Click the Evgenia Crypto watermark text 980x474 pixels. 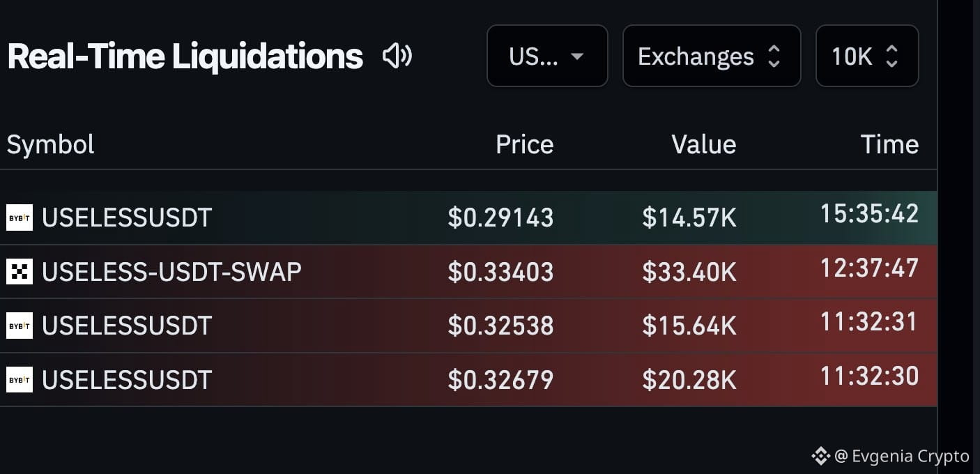[x=910, y=457]
